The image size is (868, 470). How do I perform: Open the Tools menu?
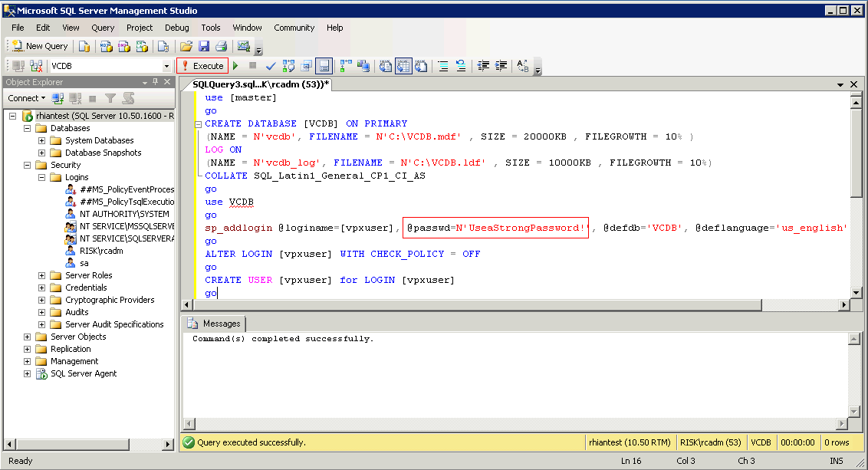(x=210, y=28)
